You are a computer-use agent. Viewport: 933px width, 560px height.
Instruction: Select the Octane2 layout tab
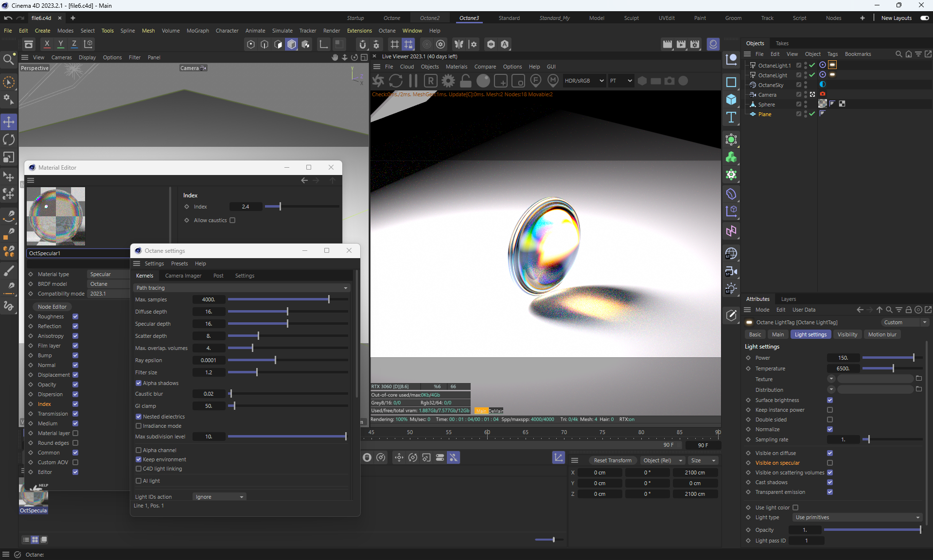(x=430, y=18)
